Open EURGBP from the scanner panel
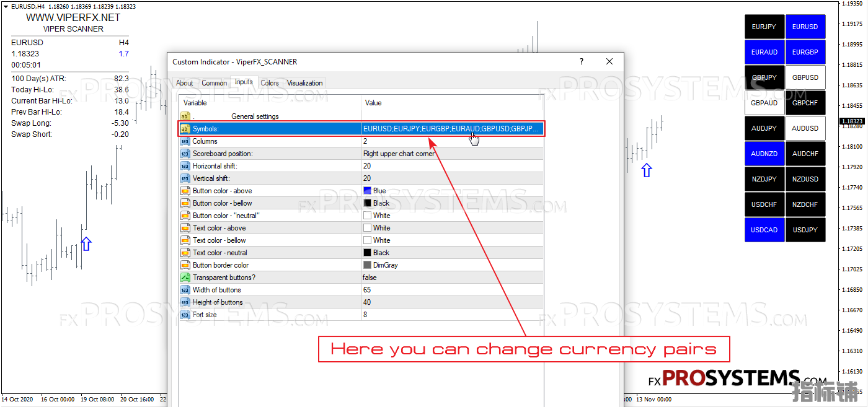868x407 pixels. (x=805, y=53)
